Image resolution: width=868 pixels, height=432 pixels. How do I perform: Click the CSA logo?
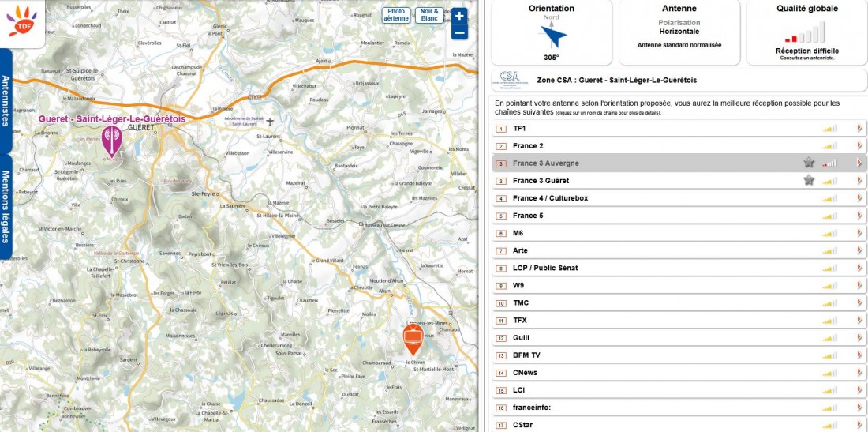coord(510,80)
